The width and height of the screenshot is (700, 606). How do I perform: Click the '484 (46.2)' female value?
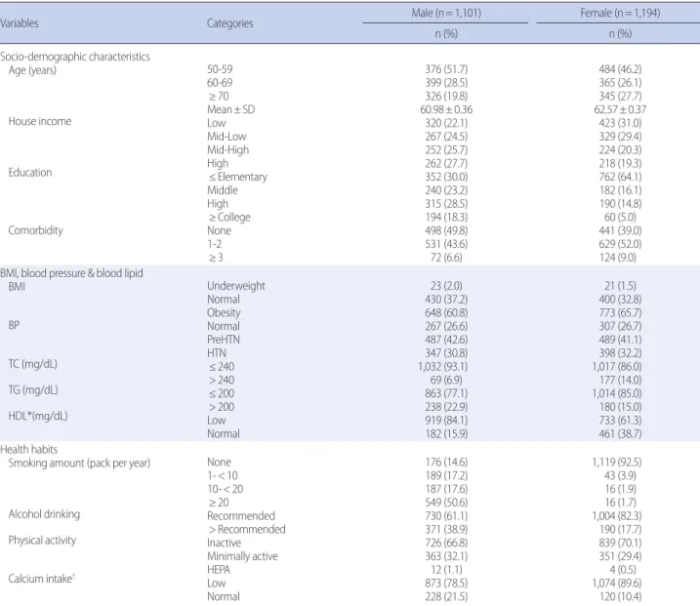point(620,69)
